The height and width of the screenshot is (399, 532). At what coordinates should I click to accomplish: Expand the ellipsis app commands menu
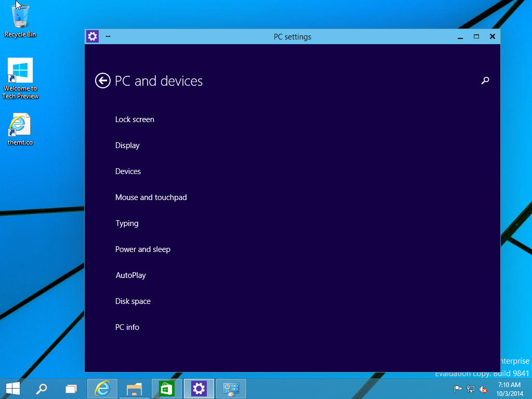[x=108, y=36]
